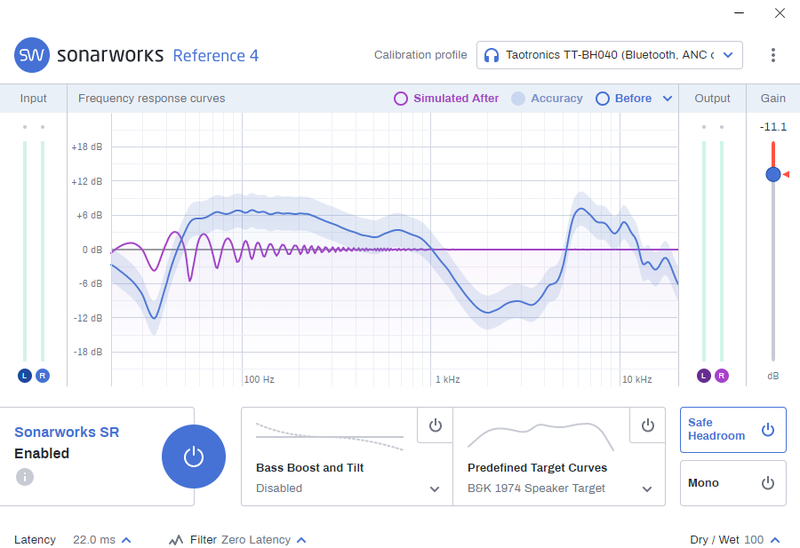Expand the curve options chevron beside Before

point(667,98)
